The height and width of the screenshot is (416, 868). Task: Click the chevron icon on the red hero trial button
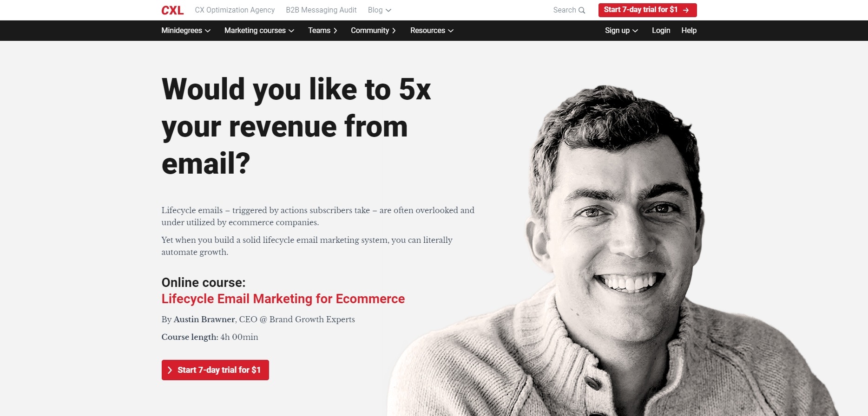click(170, 370)
